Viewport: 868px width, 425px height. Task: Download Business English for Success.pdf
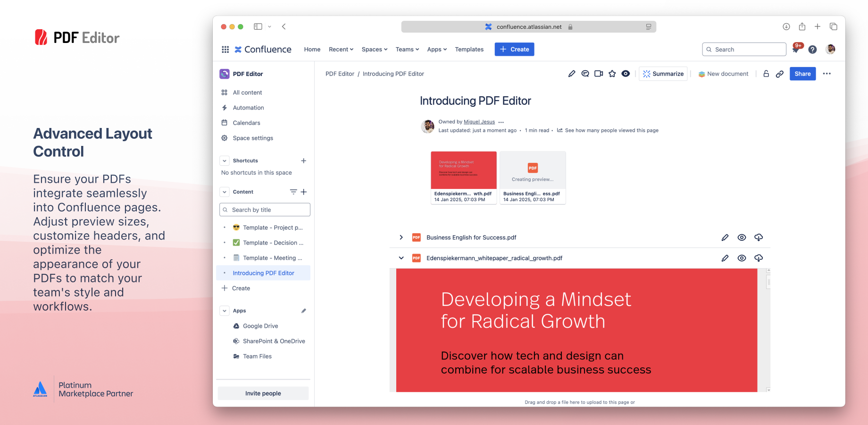tap(759, 238)
